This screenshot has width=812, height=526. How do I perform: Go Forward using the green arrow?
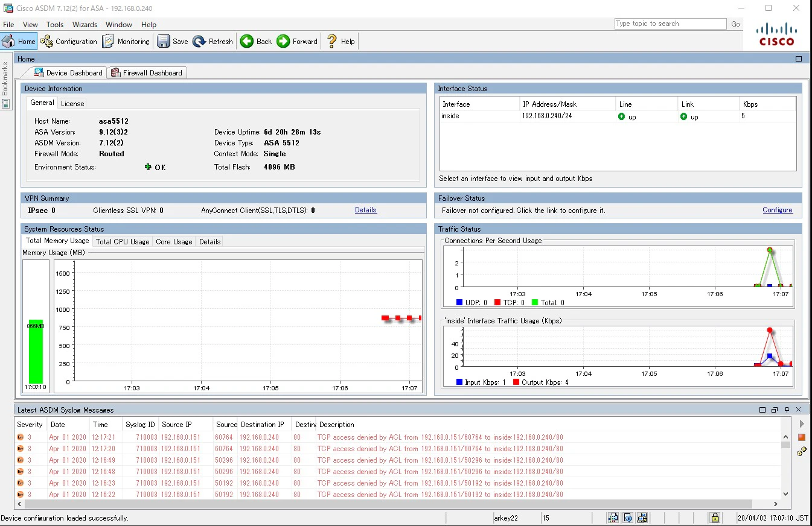tap(297, 41)
